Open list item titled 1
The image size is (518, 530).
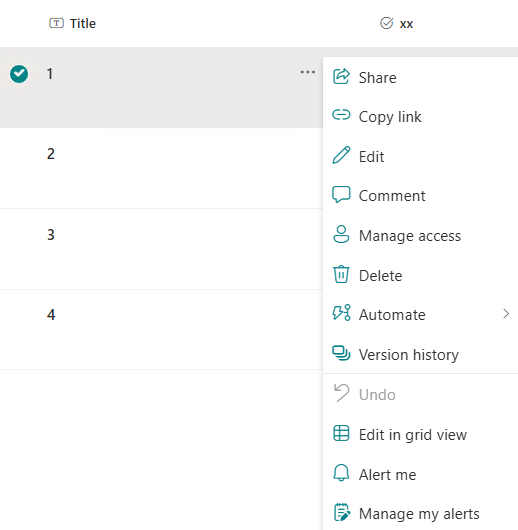50,74
